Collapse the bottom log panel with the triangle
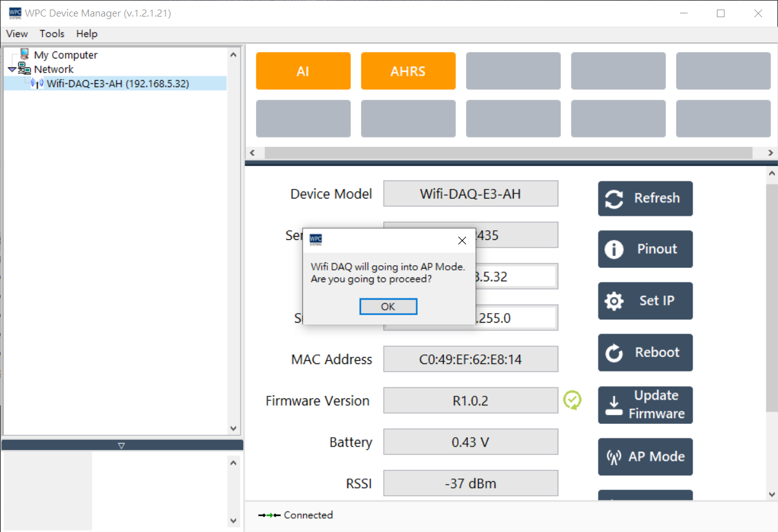Screen dimensions: 778x532 click(122, 445)
